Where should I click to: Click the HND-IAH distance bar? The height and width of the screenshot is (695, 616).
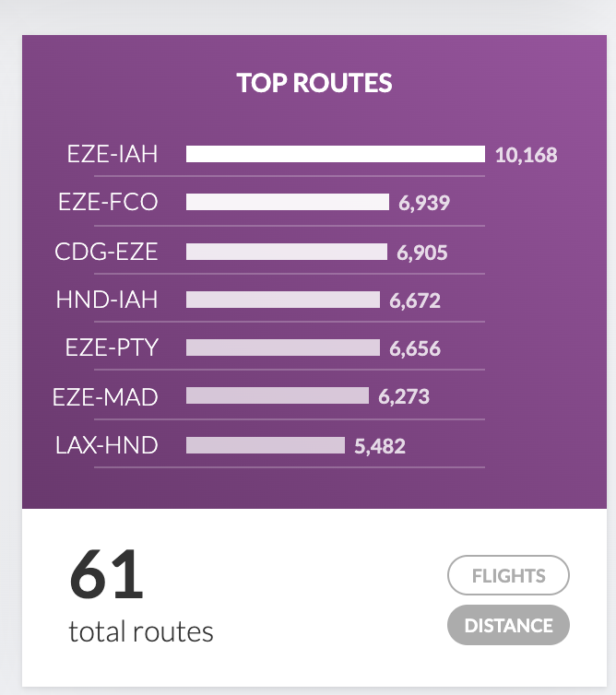(x=283, y=300)
